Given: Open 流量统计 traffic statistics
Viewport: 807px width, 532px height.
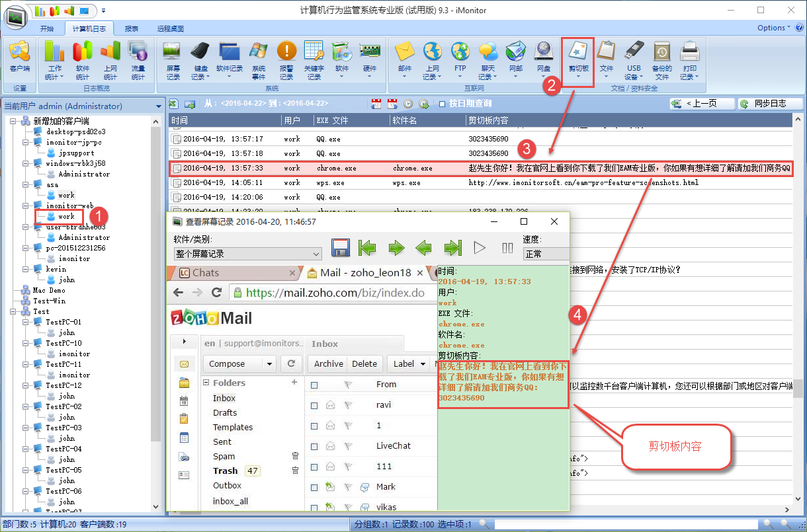Looking at the screenshot, I should pos(138,60).
